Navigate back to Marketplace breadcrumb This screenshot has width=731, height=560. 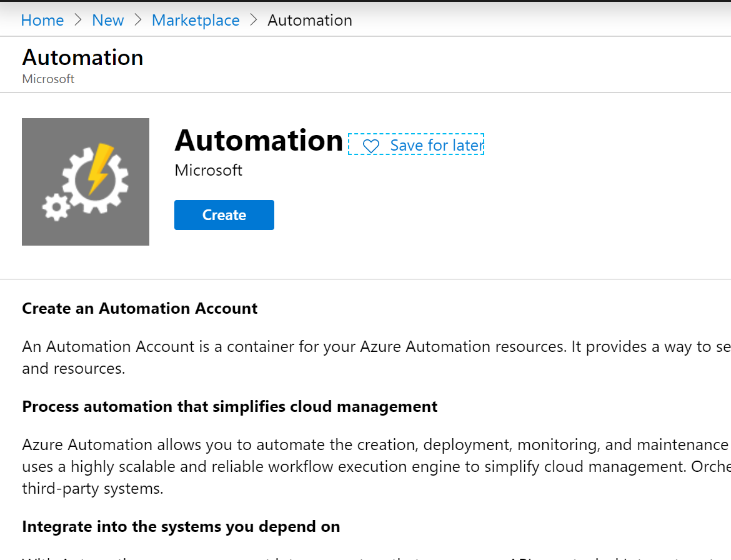coord(196,20)
